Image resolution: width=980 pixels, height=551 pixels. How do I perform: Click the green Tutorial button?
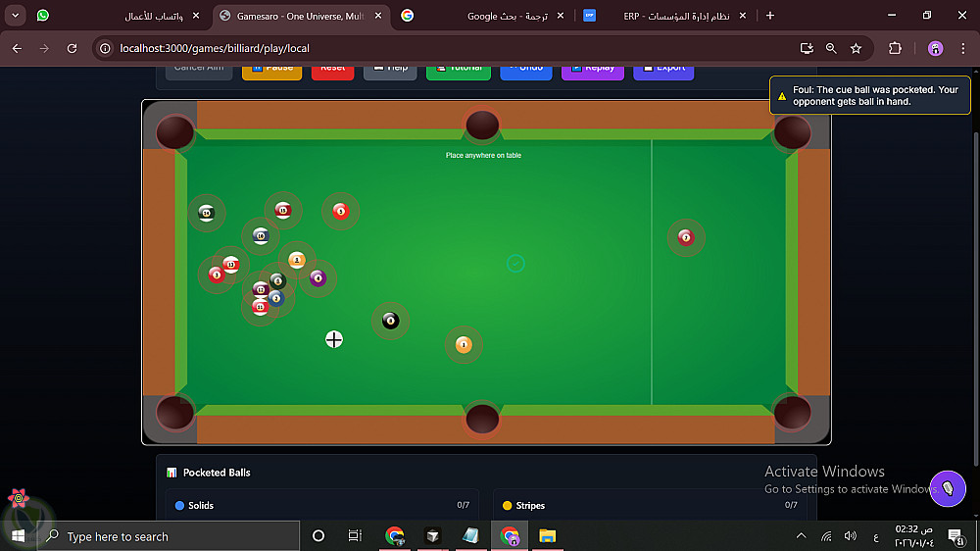coord(458,71)
